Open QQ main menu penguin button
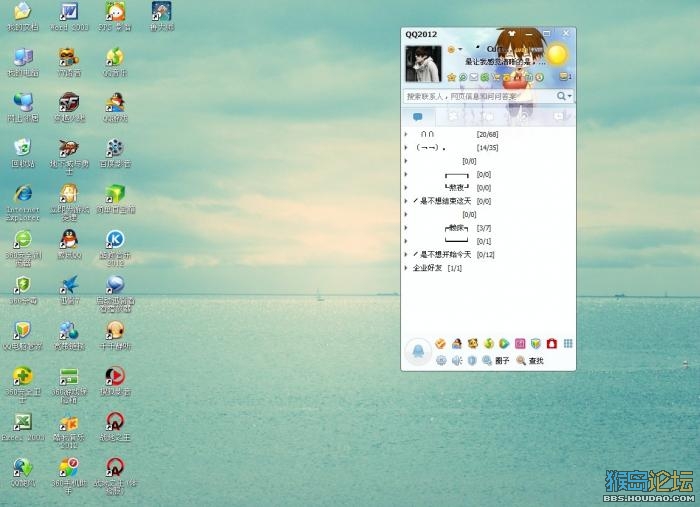 (x=418, y=351)
